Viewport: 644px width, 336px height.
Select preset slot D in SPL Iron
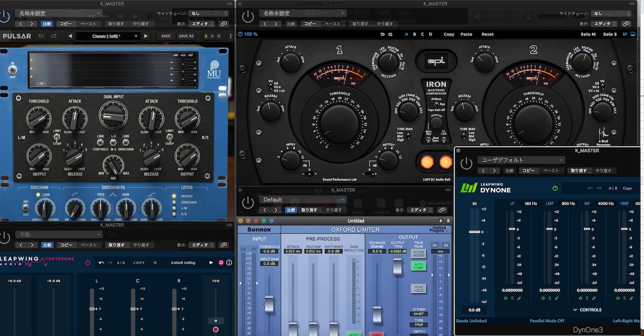click(x=430, y=34)
